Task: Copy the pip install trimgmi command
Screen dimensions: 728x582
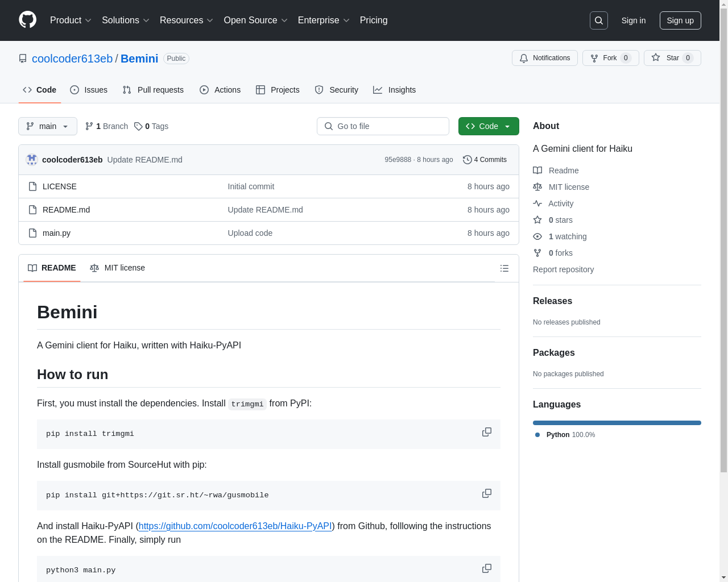Action: coord(487,432)
